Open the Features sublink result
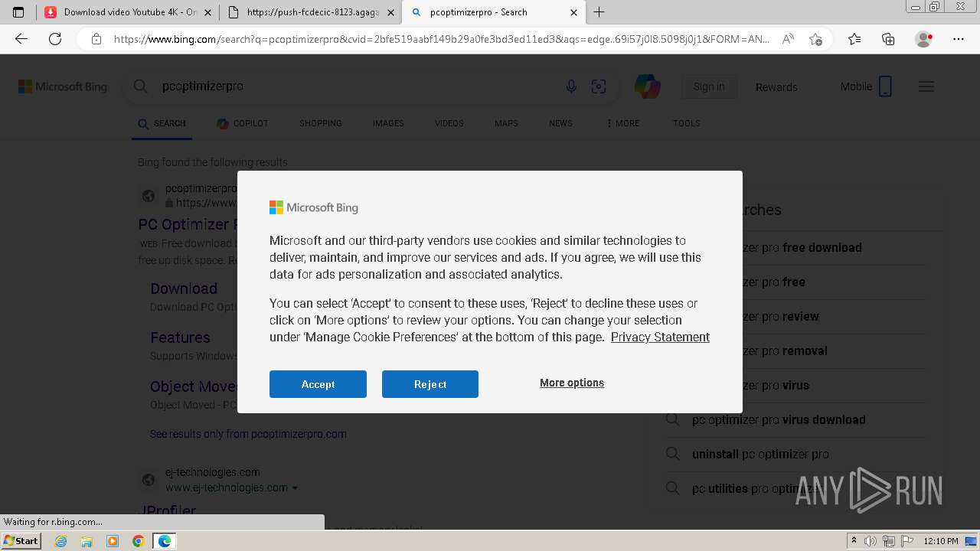 click(x=180, y=337)
